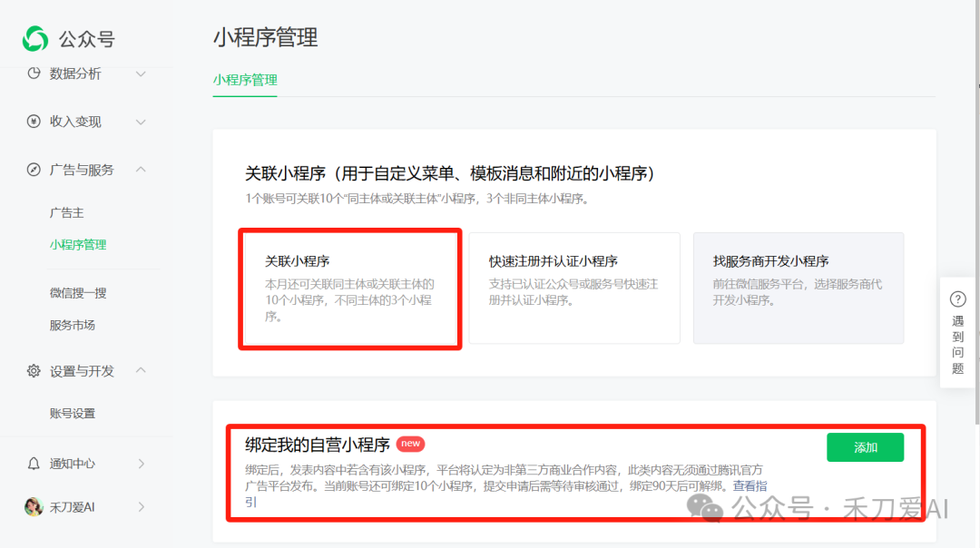Open 微信搜一搜 in the sidebar
The width and height of the screenshot is (980, 548).
(78, 293)
